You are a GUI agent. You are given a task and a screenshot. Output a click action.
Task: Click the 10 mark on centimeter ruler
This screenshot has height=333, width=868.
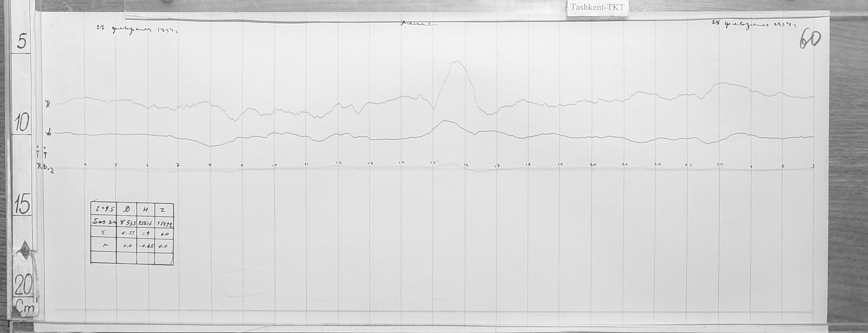coord(22,123)
